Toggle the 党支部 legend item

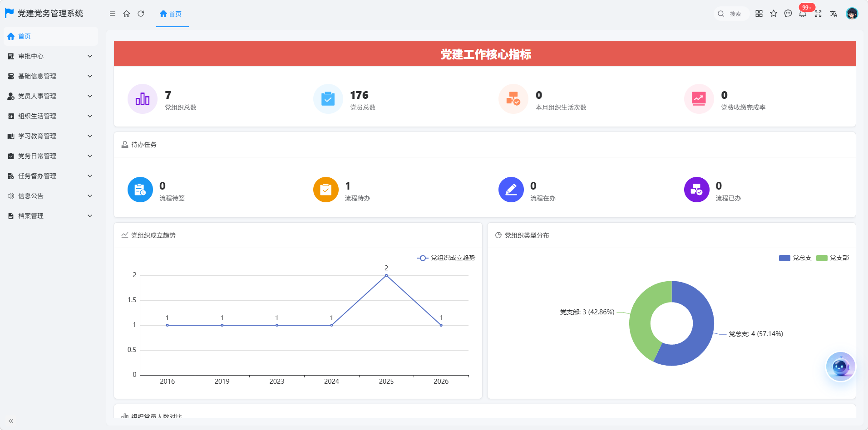click(x=833, y=258)
